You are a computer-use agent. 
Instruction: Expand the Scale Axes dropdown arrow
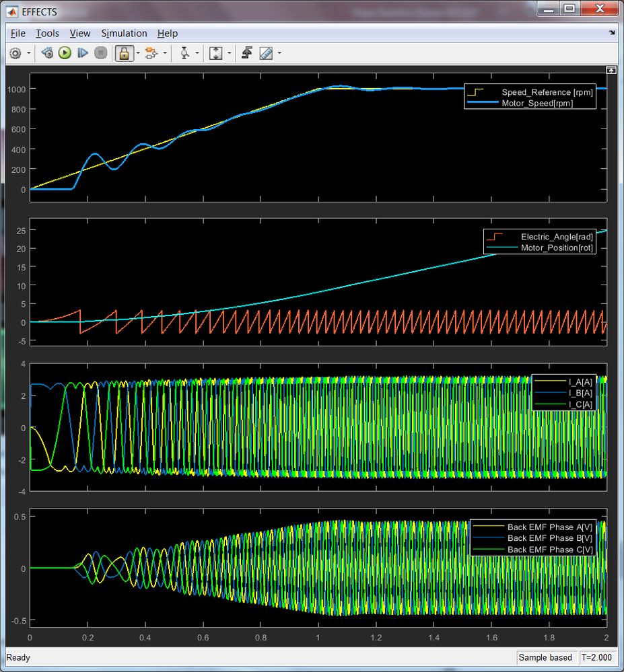click(x=230, y=53)
